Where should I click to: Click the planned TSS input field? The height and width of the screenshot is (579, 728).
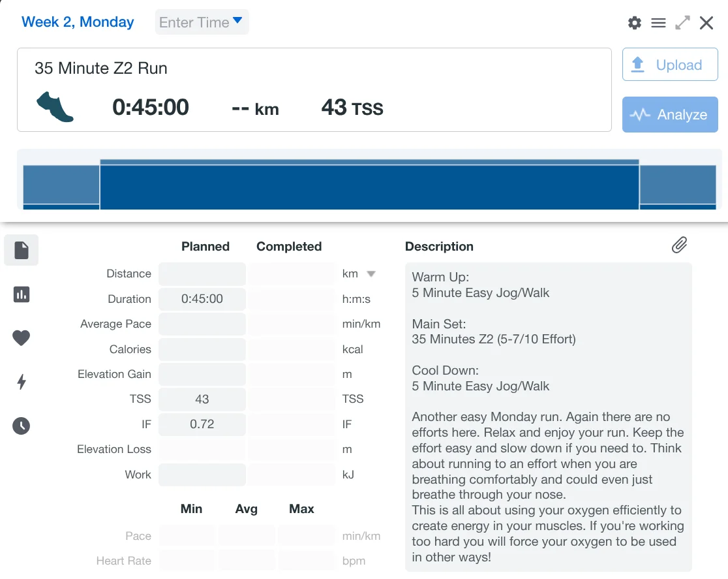[x=202, y=399]
